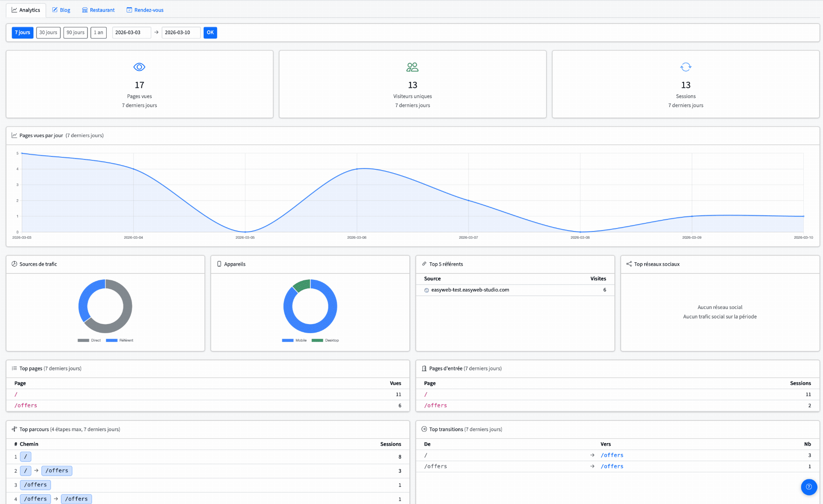Viewport: 823px width, 504px height.
Task: Click the chart icon beside Pages vues par jour
Action: pos(14,135)
